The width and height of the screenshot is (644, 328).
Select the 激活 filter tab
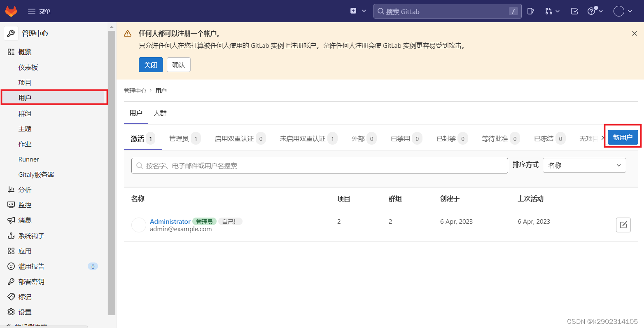(143, 139)
